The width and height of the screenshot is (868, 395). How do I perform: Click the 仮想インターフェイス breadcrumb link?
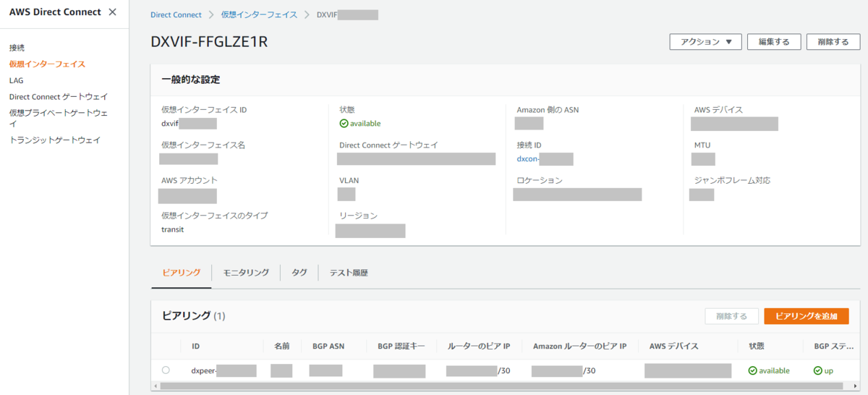coord(260,14)
